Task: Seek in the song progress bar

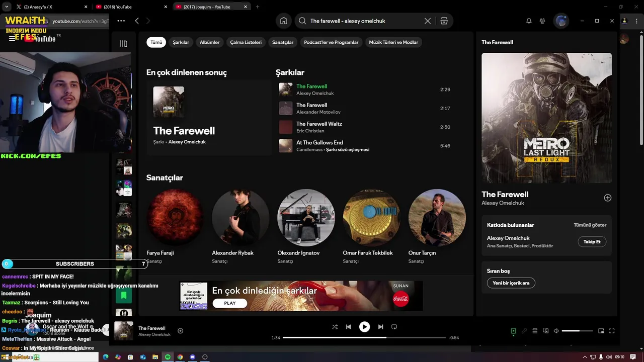Action: [364, 337]
